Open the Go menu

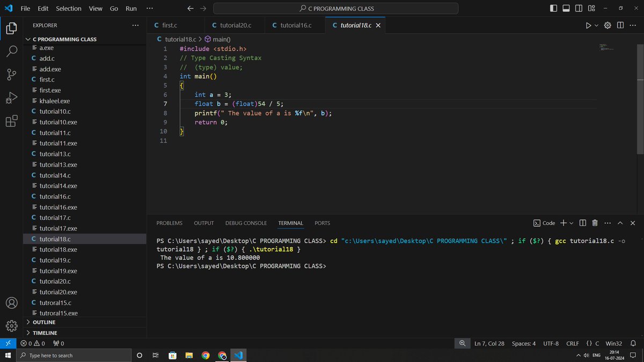tap(114, 9)
